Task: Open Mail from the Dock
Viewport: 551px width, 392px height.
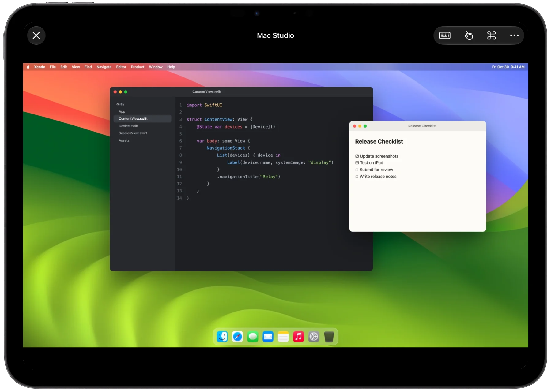Action: tap(268, 337)
